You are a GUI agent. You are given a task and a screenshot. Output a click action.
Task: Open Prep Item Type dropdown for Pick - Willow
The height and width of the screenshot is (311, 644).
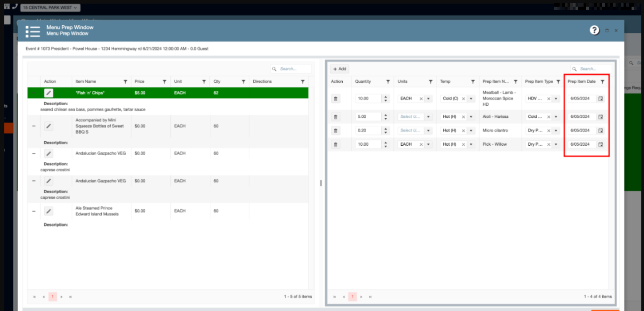click(x=556, y=144)
